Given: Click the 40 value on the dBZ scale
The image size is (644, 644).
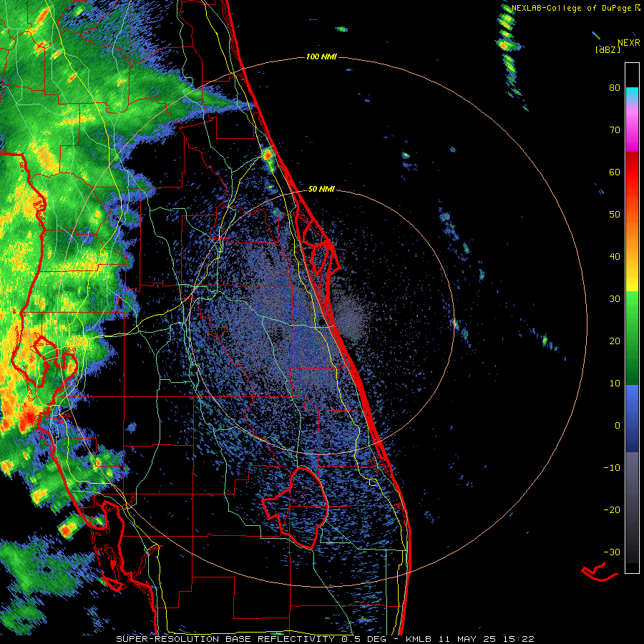Looking at the screenshot, I should coord(615,257).
